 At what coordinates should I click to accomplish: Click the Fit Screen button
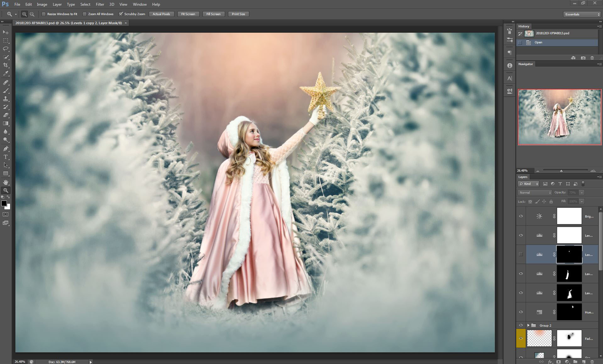tap(188, 14)
